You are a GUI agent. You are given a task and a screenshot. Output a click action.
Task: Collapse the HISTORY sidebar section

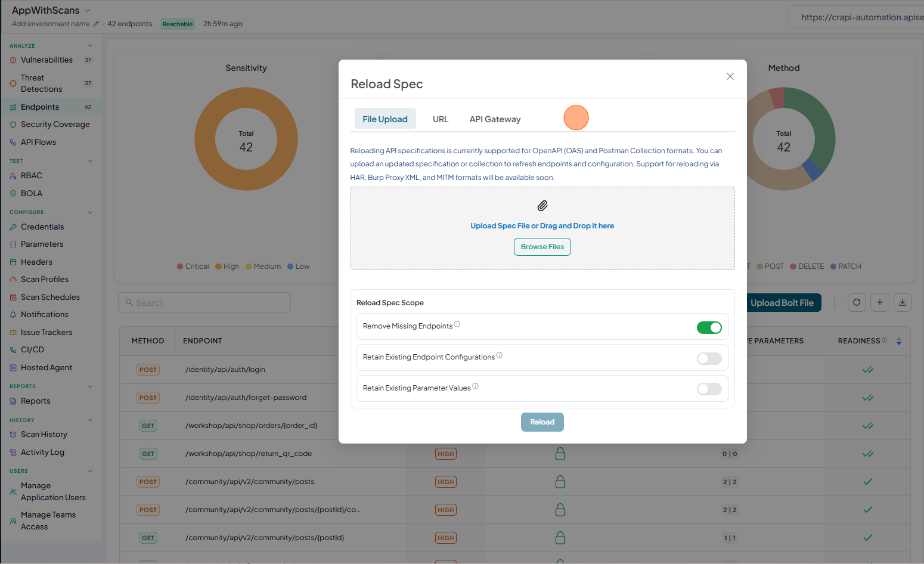click(91, 420)
